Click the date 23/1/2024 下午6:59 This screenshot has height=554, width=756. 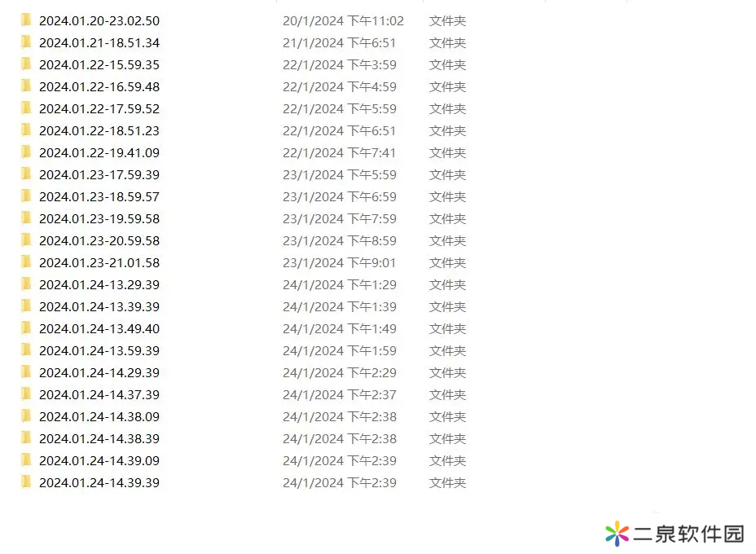coord(340,196)
